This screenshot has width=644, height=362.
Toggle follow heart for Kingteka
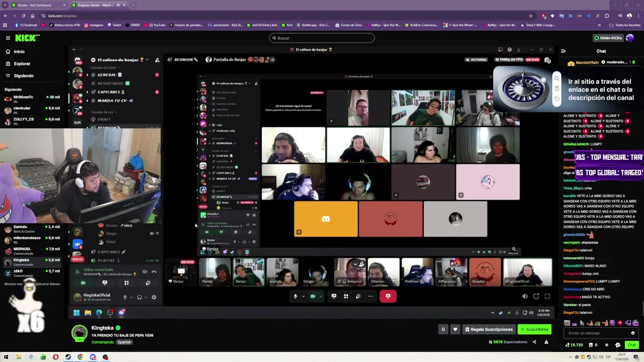[x=455, y=329]
